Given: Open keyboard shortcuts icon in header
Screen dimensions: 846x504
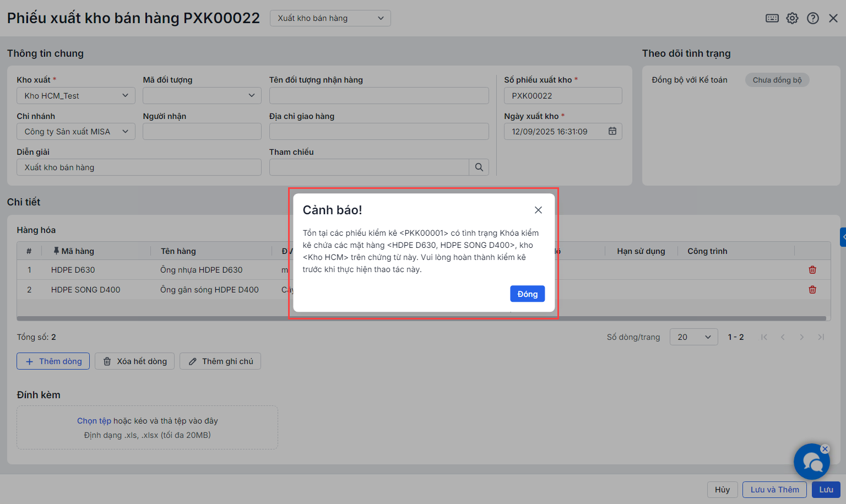Looking at the screenshot, I should point(772,18).
